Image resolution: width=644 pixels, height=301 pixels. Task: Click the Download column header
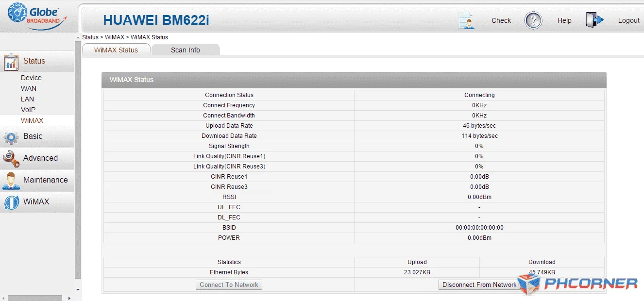542,262
